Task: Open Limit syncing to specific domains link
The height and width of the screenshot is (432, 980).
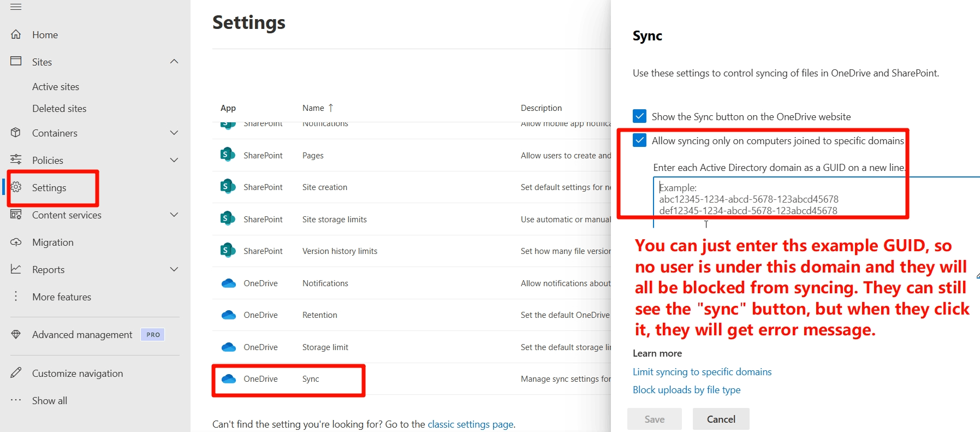Action: (x=702, y=372)
